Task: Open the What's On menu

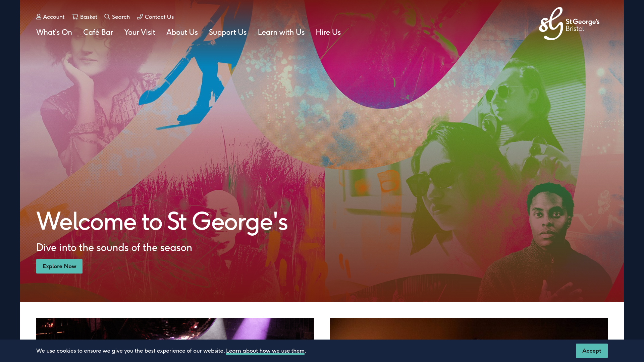Action: [54, 32]
